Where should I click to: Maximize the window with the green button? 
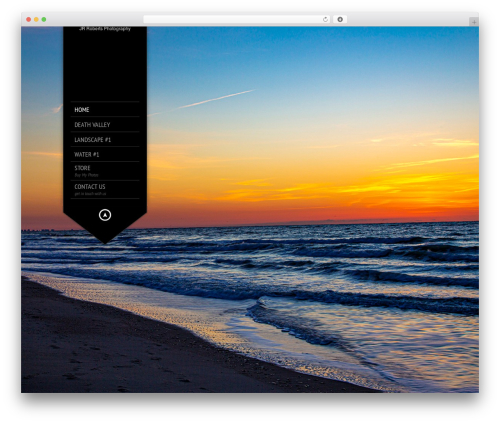click(44, 19)
